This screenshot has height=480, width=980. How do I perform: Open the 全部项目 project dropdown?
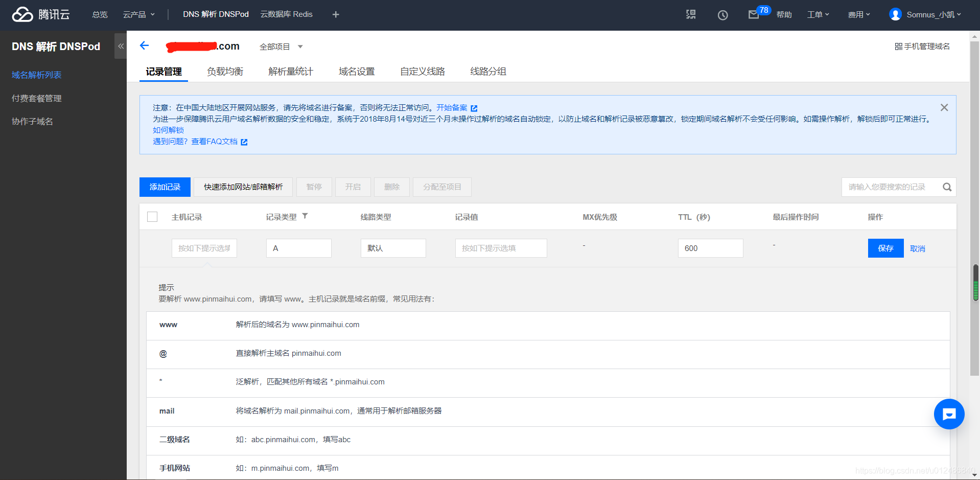(x=281, y=47)
